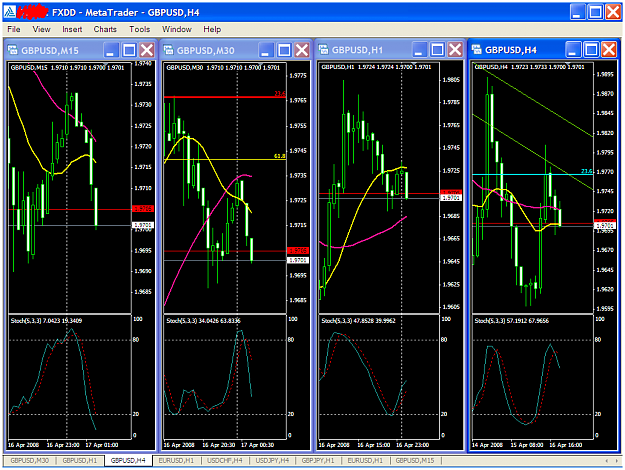625x470 pixels.
Task: Minimize the GBPUSD,H4 chart window
Action: [x=573, y=50]
